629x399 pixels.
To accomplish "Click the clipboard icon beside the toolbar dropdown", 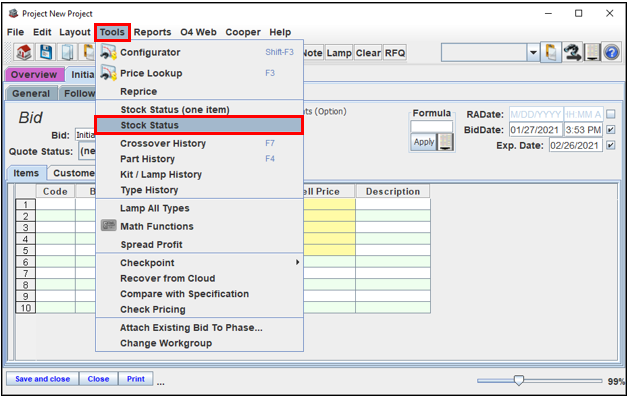I will coord(551,53).
